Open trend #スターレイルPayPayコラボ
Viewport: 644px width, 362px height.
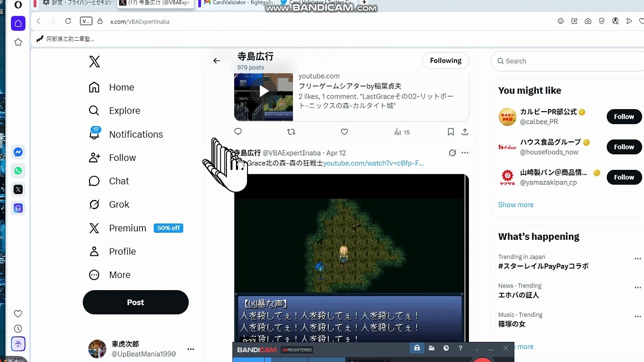[x=543, y=266]
